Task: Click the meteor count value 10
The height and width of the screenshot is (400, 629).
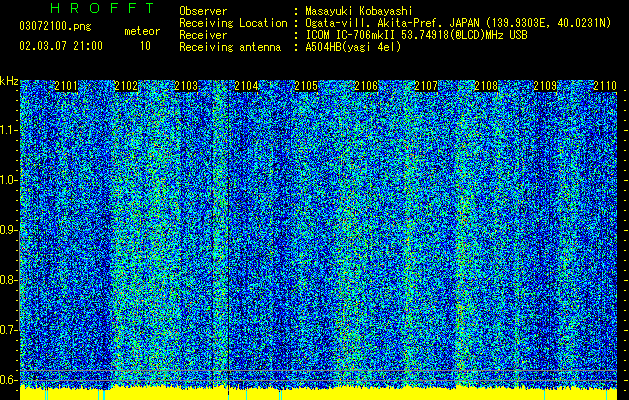Action: [x=145, y=46]
